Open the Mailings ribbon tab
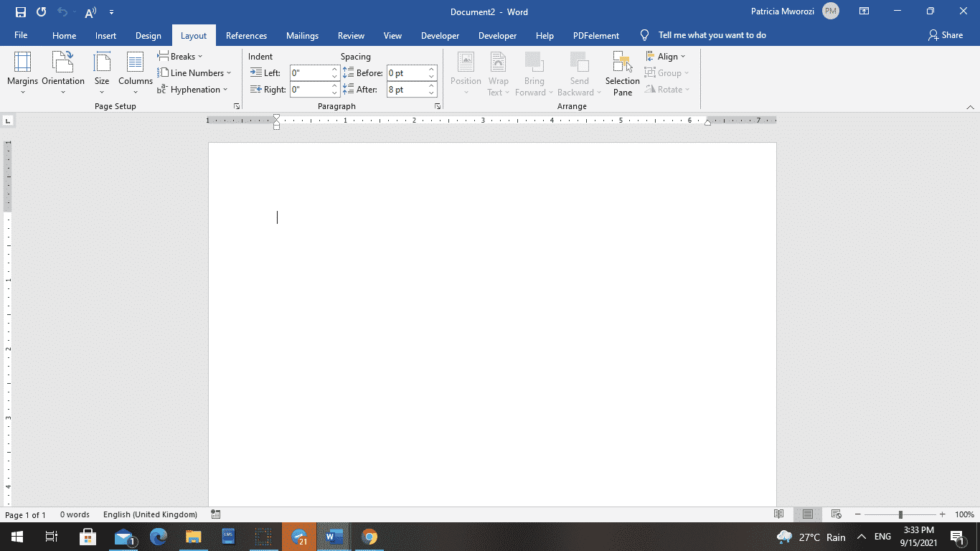The image size is (980, 551). click(x=302, y=35)
